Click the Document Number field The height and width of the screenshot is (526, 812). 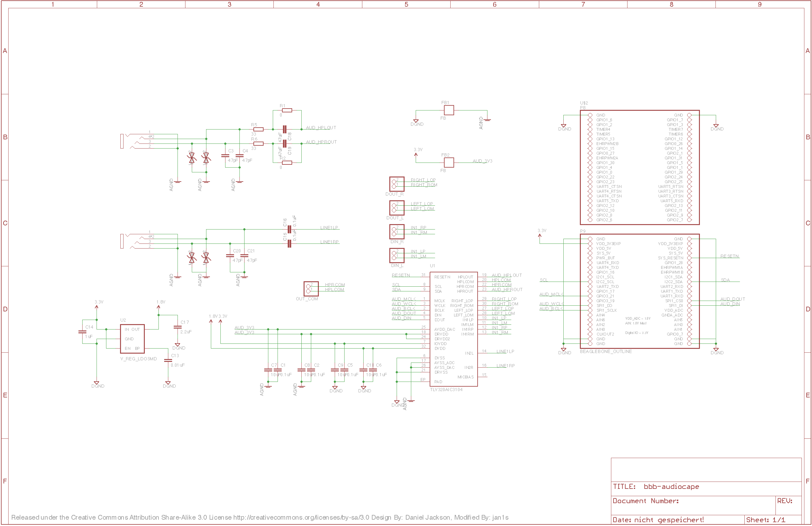point(646,501)
